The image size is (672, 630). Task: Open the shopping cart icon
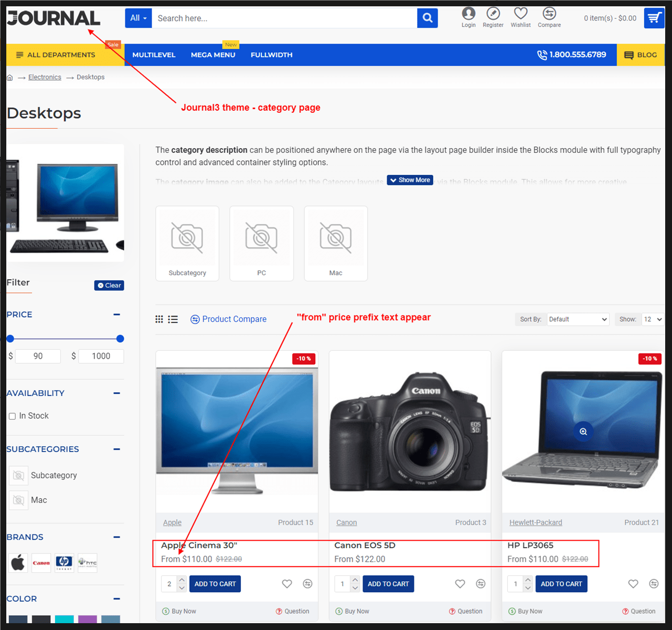[654, 18]
